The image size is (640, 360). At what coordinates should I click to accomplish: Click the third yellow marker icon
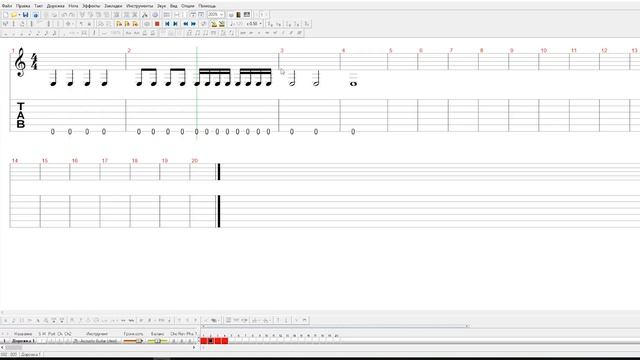click(x=135, y=24)
